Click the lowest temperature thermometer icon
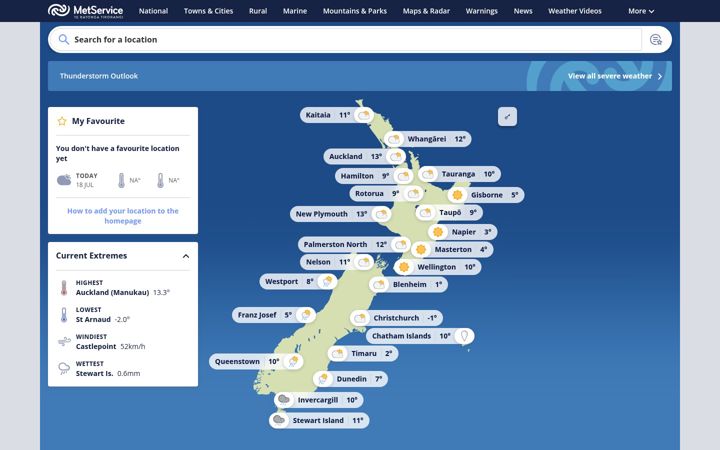720x450 pixels. (64, 315)
